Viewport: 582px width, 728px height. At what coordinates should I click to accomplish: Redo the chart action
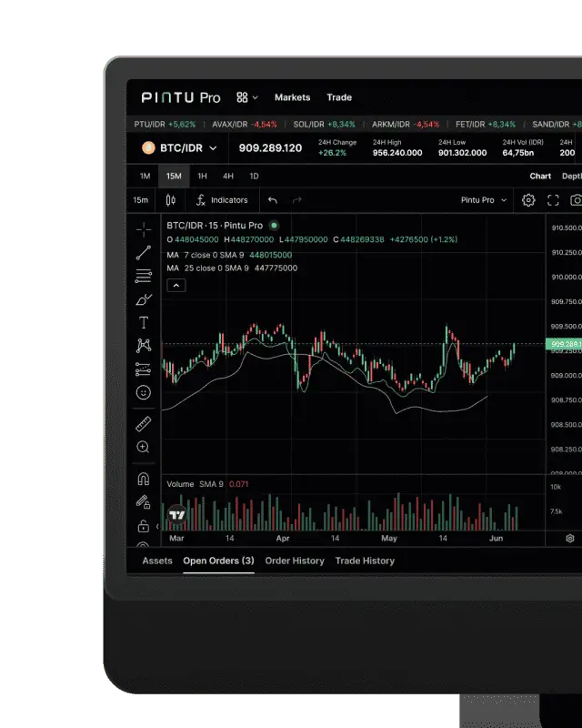click(x=297, y=200)
